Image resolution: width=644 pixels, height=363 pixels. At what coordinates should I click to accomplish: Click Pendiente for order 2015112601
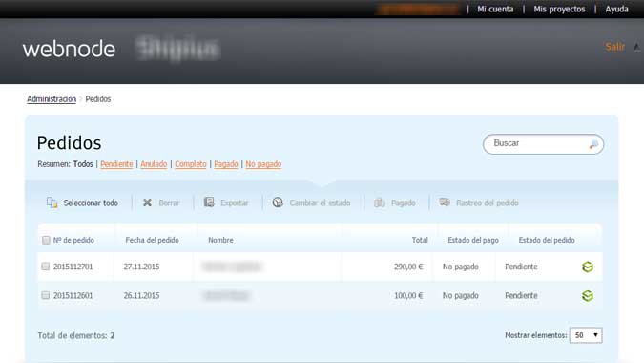click(521, 295)
